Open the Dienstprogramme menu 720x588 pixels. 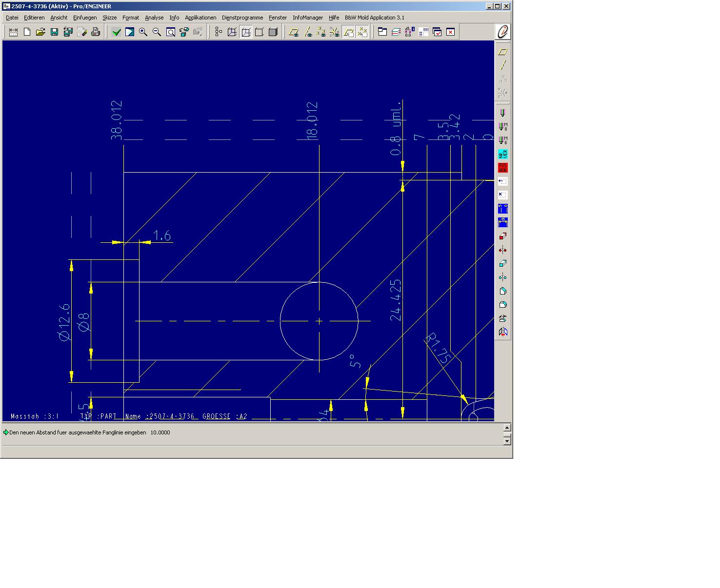tap(242, 18)
